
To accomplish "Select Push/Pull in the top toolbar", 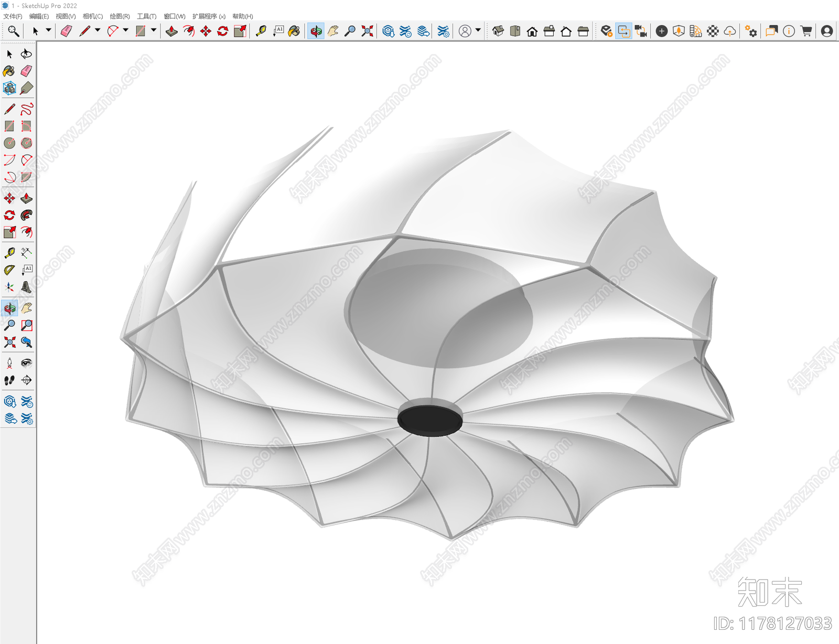I will click(171, 31).
